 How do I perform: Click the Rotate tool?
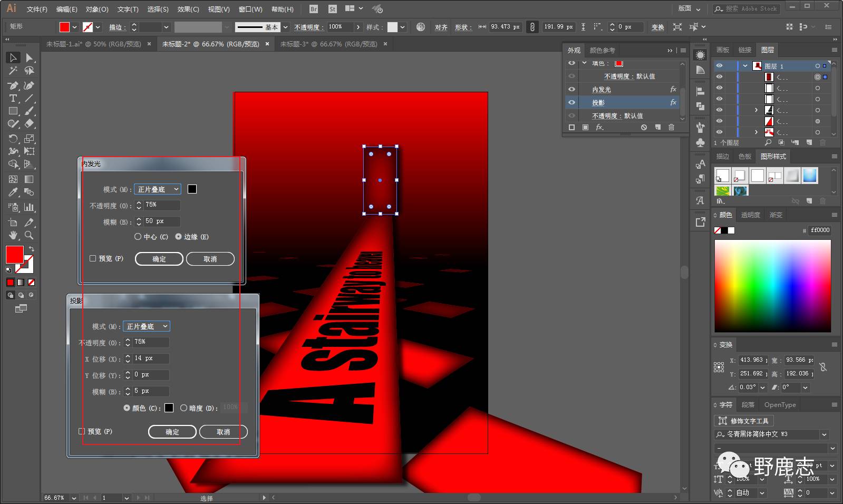tap(13, 139)
